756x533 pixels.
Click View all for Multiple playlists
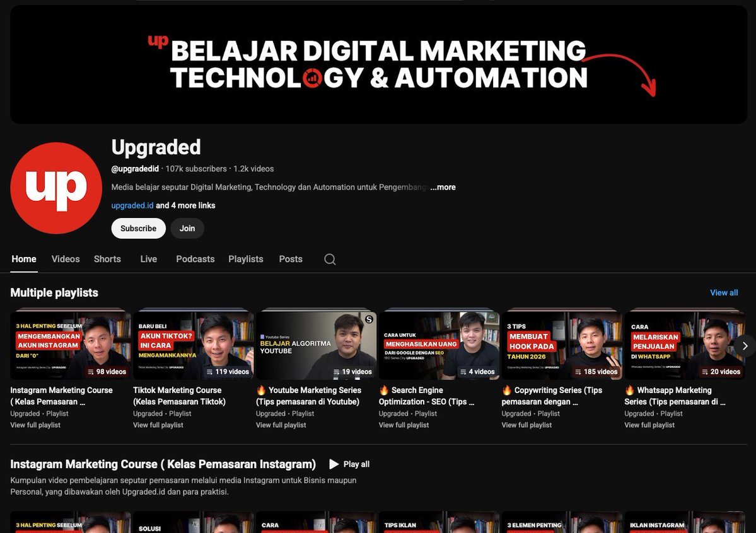click(x=724, y=292)
